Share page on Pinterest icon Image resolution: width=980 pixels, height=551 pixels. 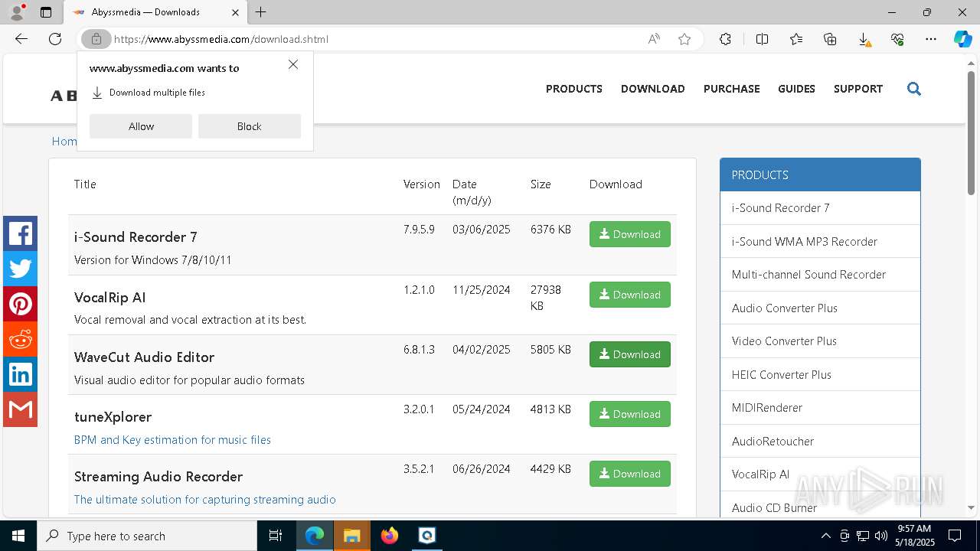pos(20,304)
